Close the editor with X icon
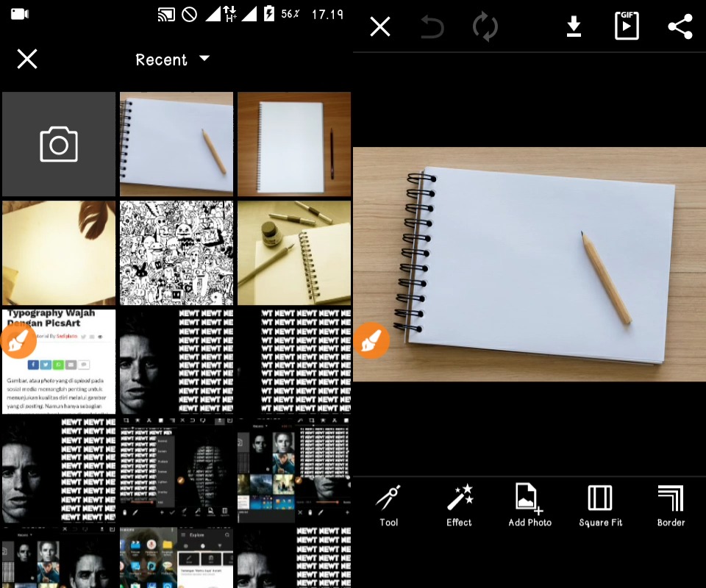 tap(379, 27)
